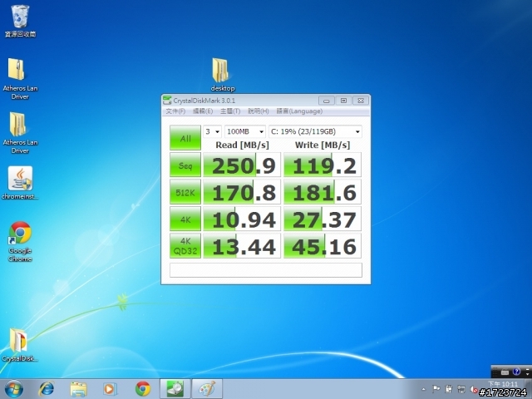Run the Seq benchmark
532x399 pixels.
coord(185,165)
